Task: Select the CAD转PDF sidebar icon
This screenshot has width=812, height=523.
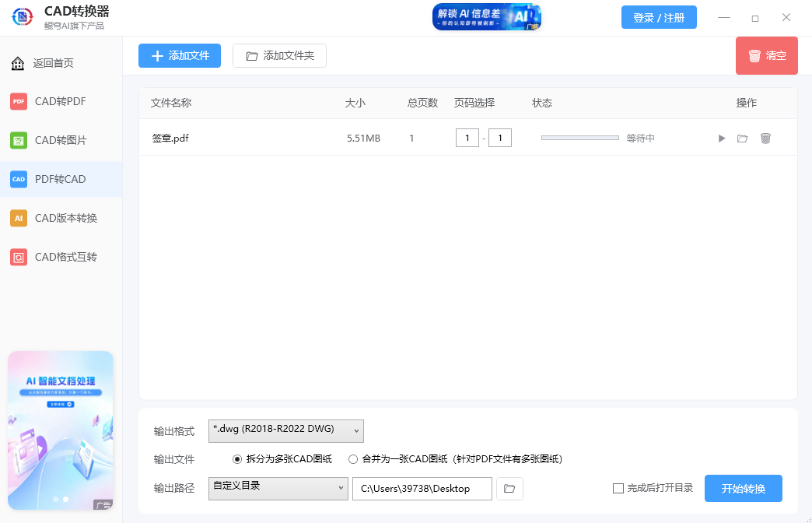Action: tap(19, 101)
